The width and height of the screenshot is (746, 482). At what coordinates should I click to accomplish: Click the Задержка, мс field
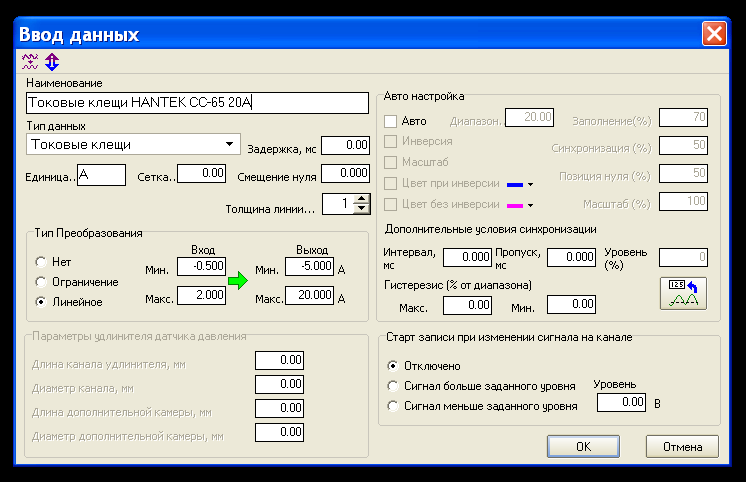tap(345, 145)
